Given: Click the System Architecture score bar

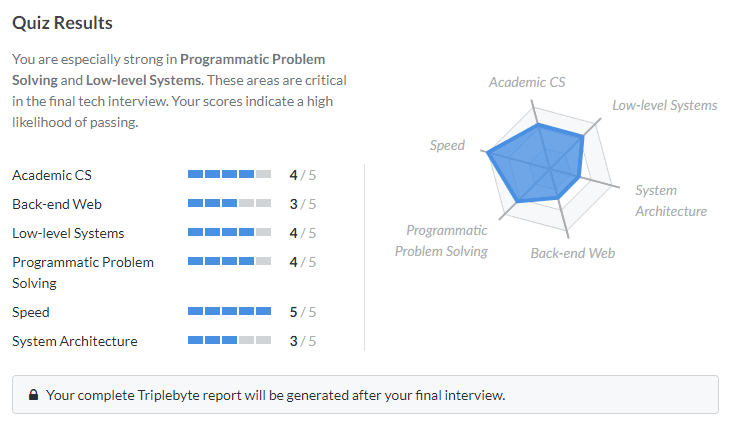Looking at the screenshot, I should coord(229,341).
